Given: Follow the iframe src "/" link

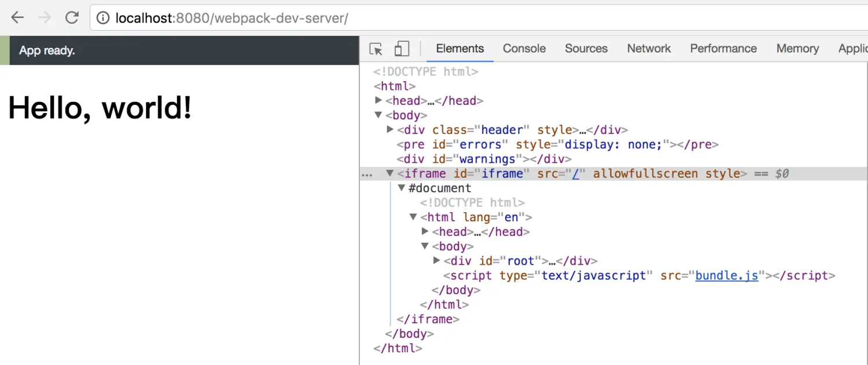Looking at the screenshot, I should point(576,173).
